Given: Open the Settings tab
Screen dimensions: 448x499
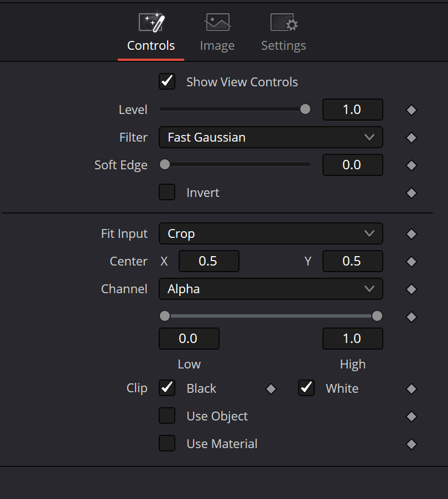Looking at the screenshot, I should 284,34.
